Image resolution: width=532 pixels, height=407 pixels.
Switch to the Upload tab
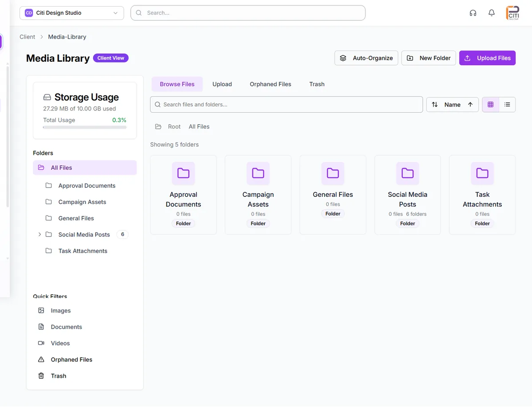tap(222, 84)
